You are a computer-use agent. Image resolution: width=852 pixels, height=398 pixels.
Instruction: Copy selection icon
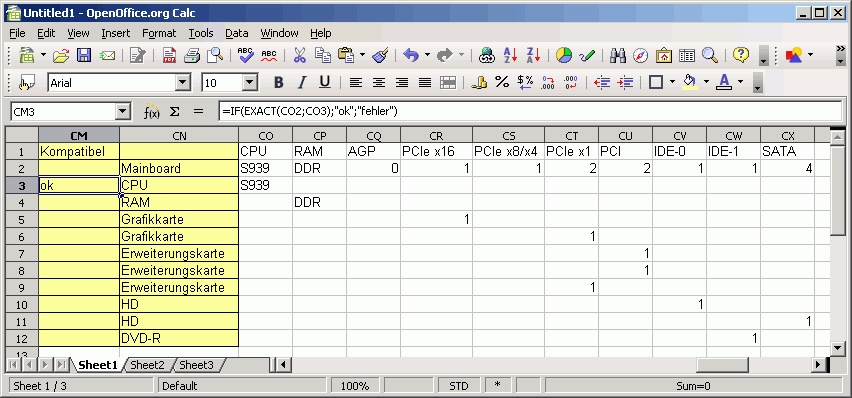pos(323,55)
